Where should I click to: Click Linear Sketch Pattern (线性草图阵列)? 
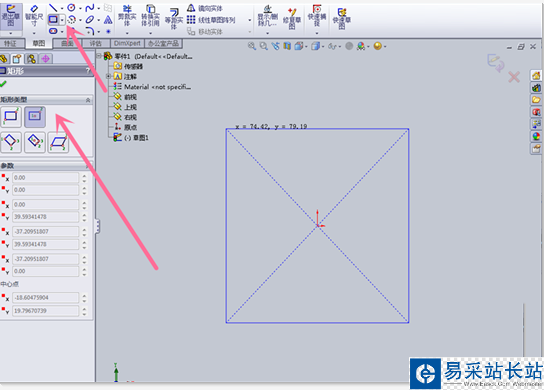[x=211, y=20]
